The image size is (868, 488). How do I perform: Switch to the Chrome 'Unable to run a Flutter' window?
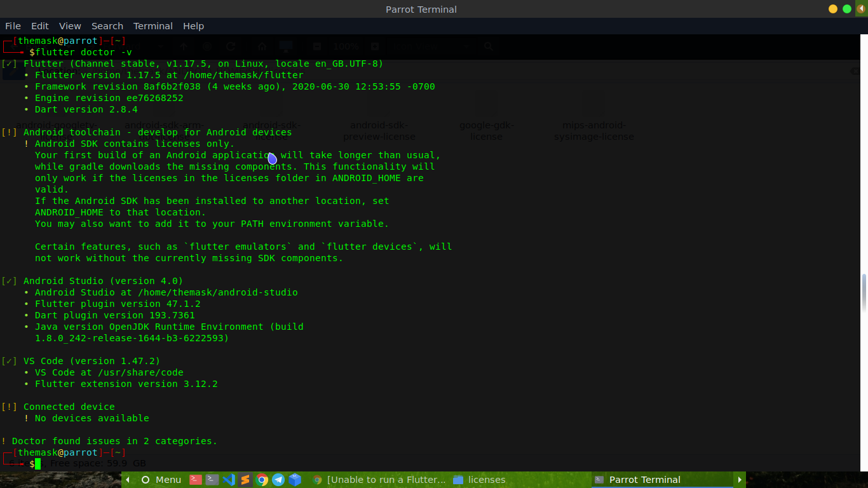(x=379, y=480)
